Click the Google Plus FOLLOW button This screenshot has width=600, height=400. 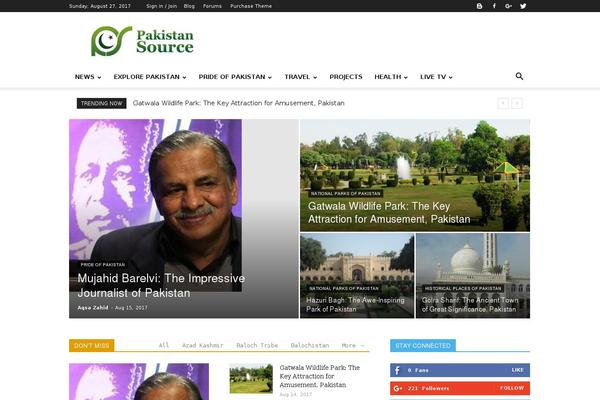512,388
